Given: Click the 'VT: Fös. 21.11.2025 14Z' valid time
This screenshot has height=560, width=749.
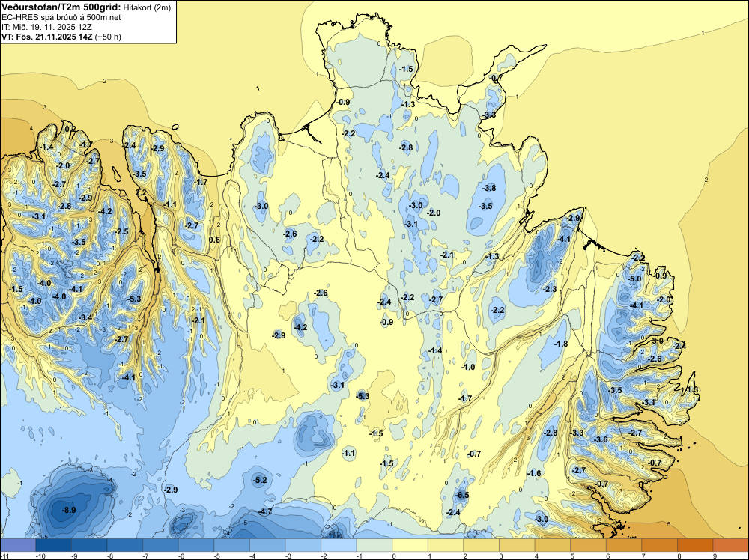Looking at the screenshot, I should (x=47, y=37).
